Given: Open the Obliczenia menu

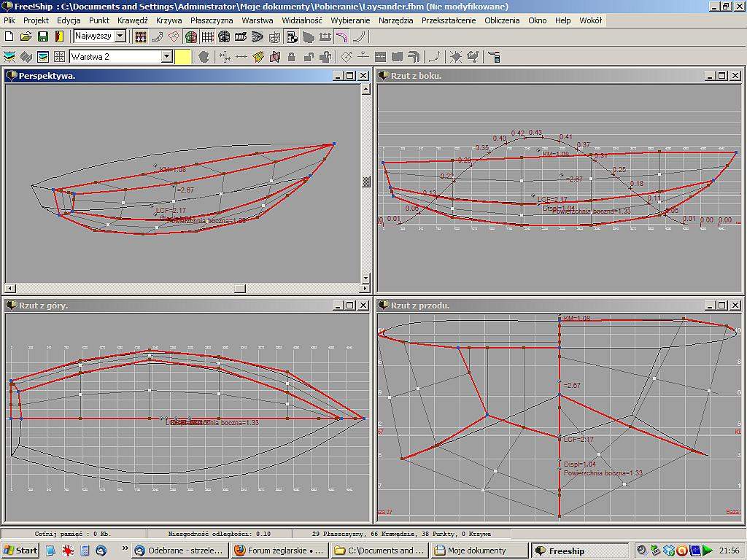Looking at the screenshot, I should [x=502, y=20].
